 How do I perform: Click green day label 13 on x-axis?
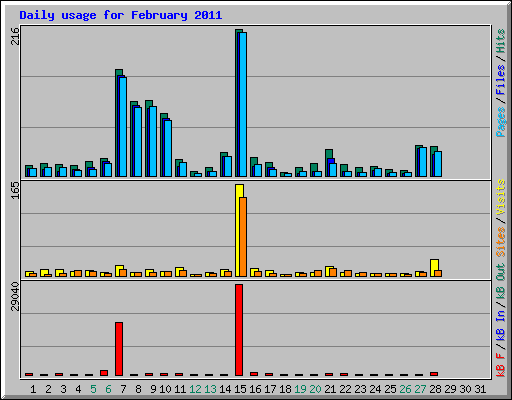[x=210, y=389]
